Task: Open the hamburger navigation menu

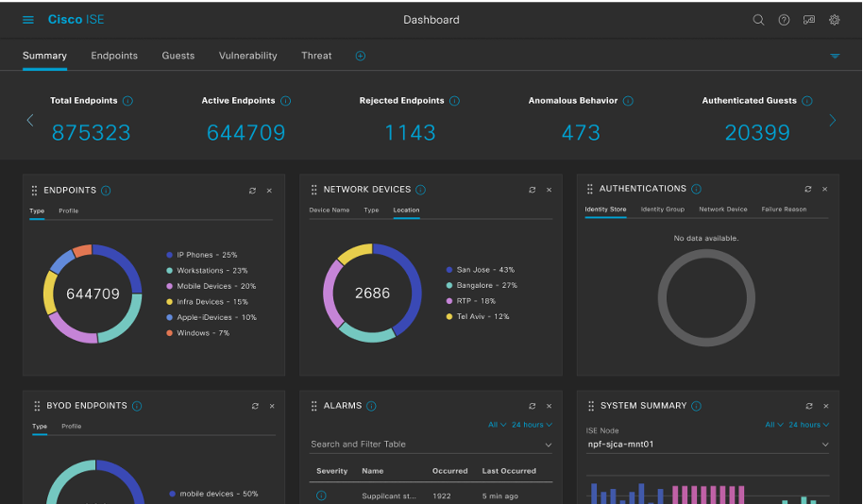Action: pyautogui.click(x=28, y=20)
